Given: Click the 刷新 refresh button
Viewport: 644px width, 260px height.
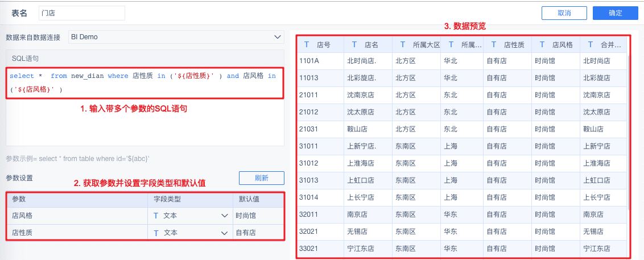Looking at the screenshot, I should (x=262, y=178).
